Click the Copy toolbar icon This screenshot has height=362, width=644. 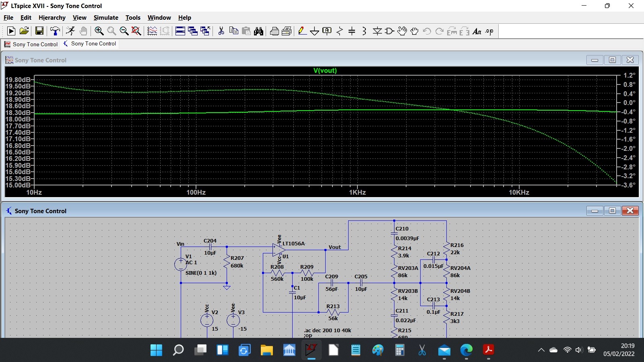pyautogui.click(x=233, y=31)
